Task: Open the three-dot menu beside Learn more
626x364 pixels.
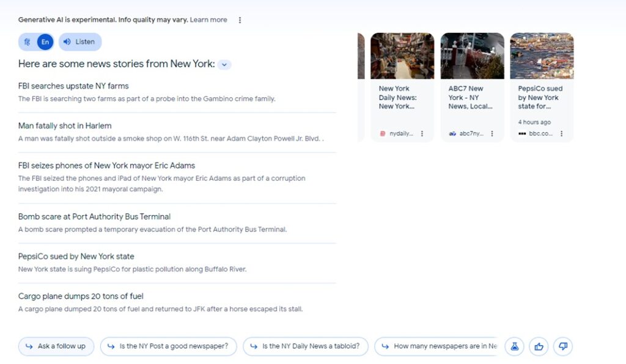Action: coord(240,20)
